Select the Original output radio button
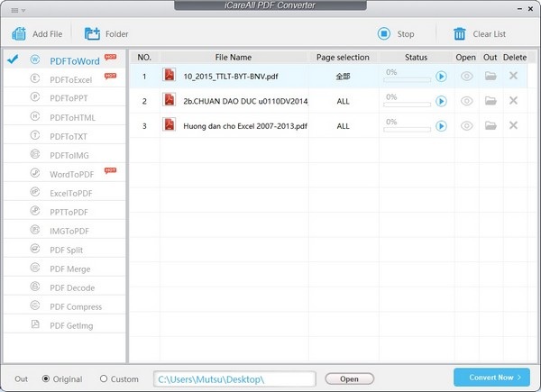This screenshot has width=541, height=392. tap(46, 378)
